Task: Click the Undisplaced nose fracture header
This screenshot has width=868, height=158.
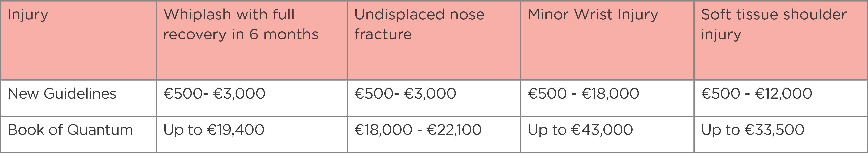Action: point(434,41)
